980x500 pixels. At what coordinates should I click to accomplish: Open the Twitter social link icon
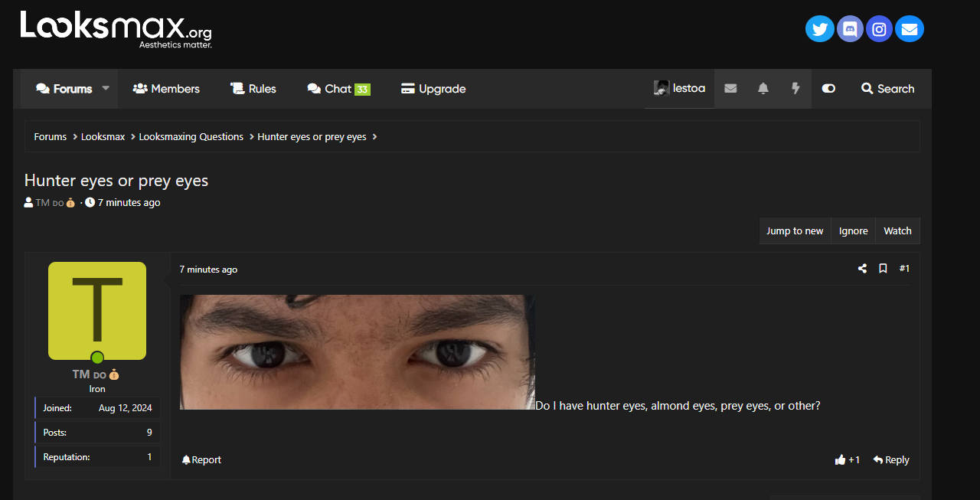(819, 29)
